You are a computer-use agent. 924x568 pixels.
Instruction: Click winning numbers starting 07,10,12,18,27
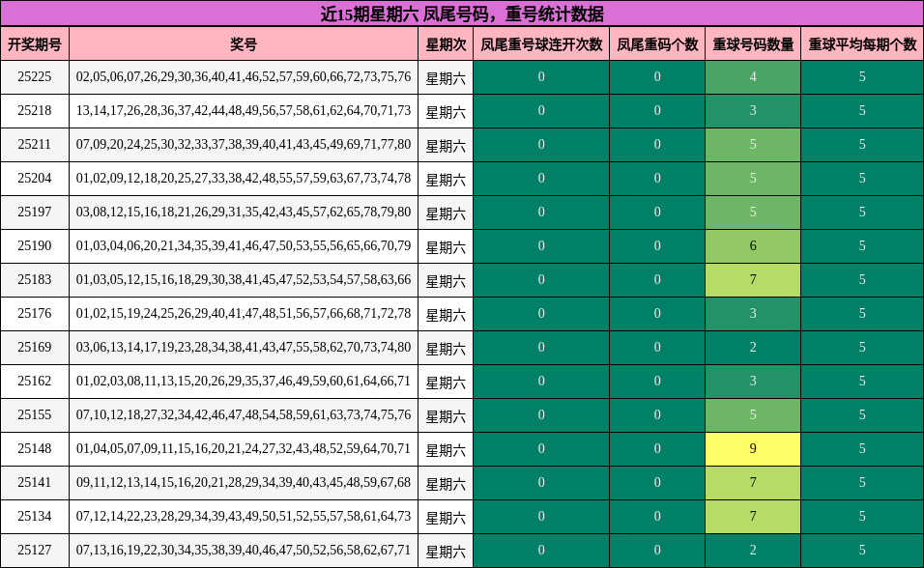[244, 414]
